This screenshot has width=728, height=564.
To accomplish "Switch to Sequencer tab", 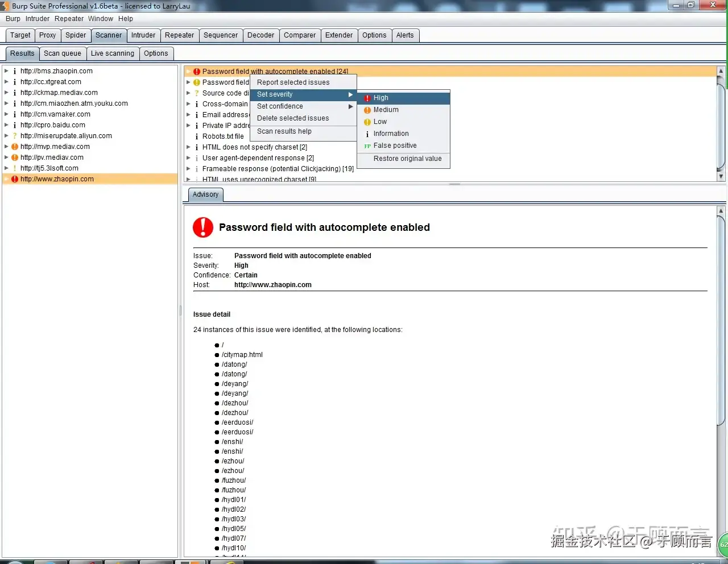I will click(x=221, y=35).
